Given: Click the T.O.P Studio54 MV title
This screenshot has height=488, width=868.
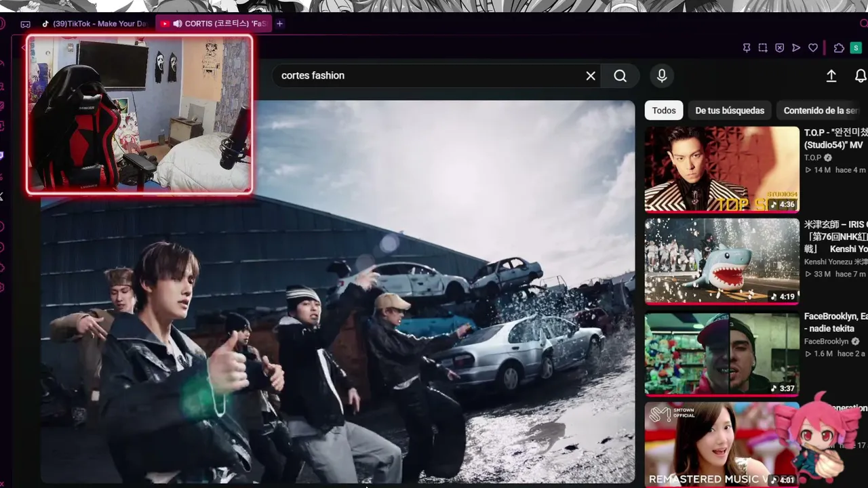Looking at the screenshot, I should [835, 139].
